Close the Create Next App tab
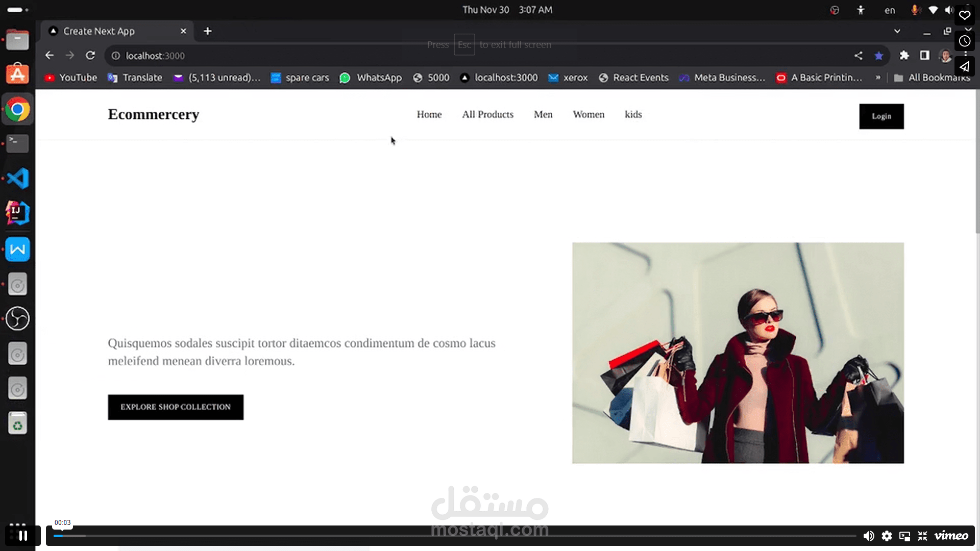 coord(183,31)
